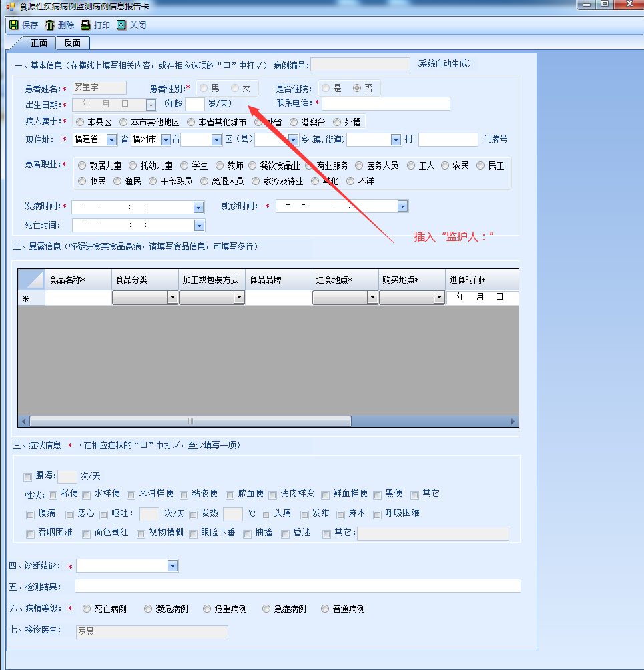Viewport: 644px width, 670px height.
Task: Switch to the 正面 tab
Action: [39, 43]
